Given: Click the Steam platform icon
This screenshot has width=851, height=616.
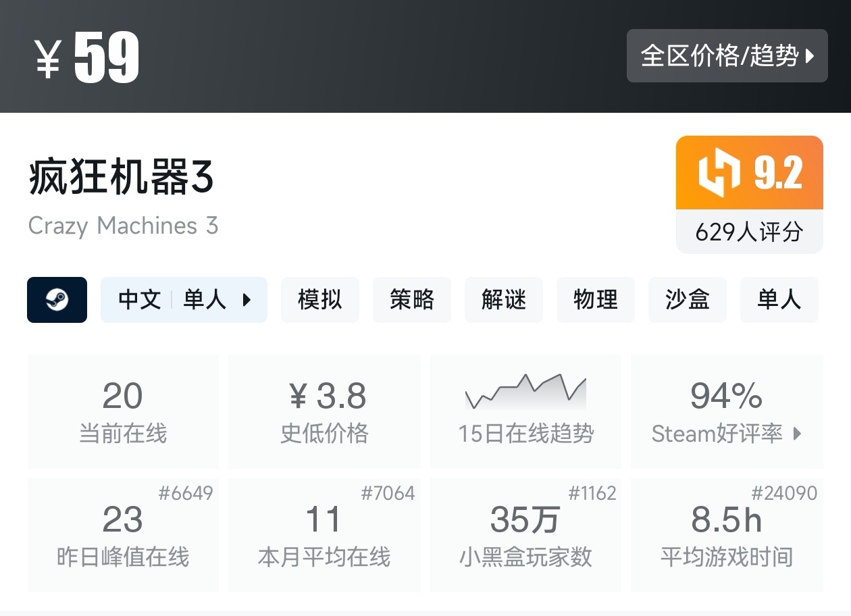Looking at the screenshot, I should 57,300.
